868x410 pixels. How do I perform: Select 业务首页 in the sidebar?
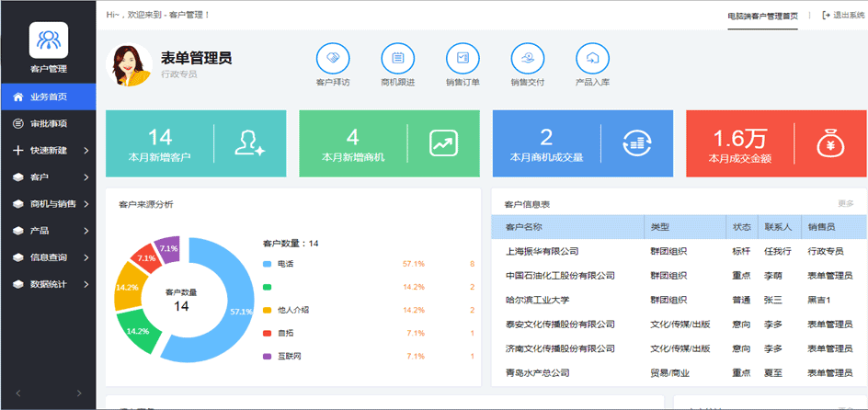point(48,97)
